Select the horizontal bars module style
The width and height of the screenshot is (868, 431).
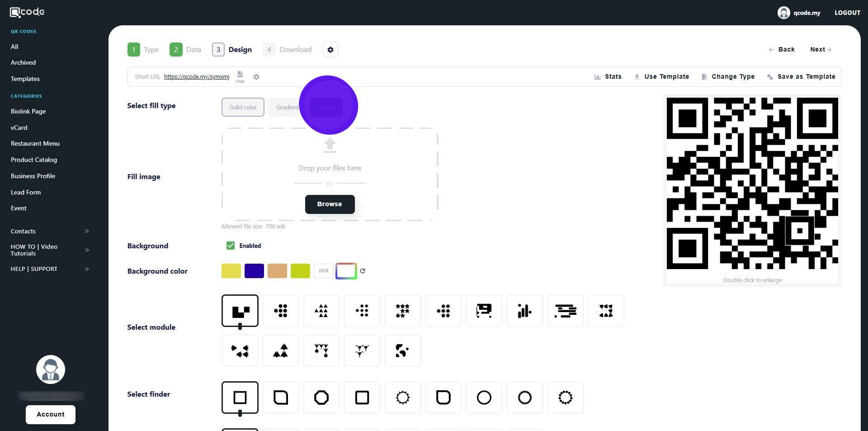pyautogui.click(x=566, y=311)
